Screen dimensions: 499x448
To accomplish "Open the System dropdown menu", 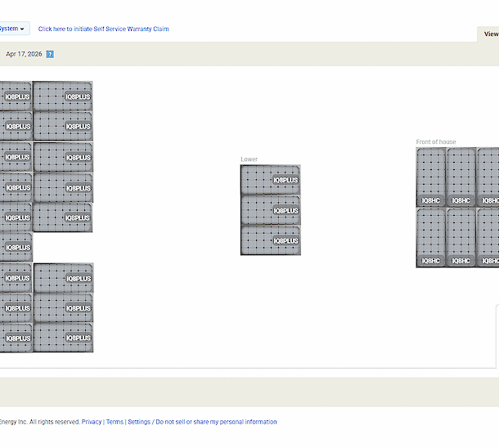I will tap(12, 29).
